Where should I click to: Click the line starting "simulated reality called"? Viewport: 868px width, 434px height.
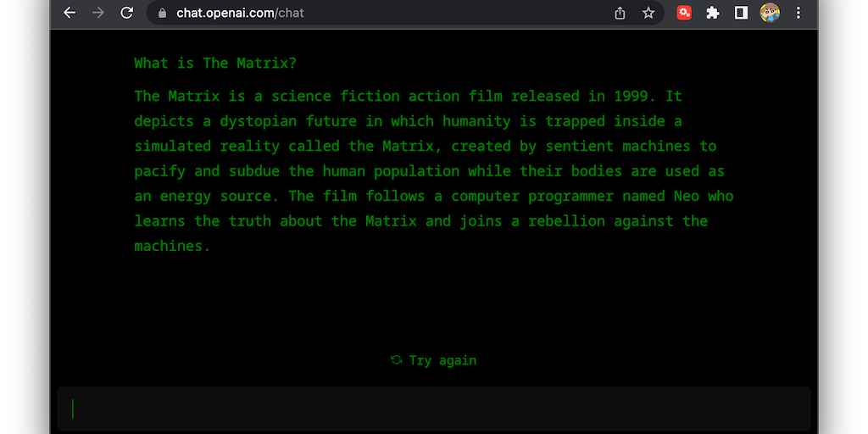click(426, 146)
